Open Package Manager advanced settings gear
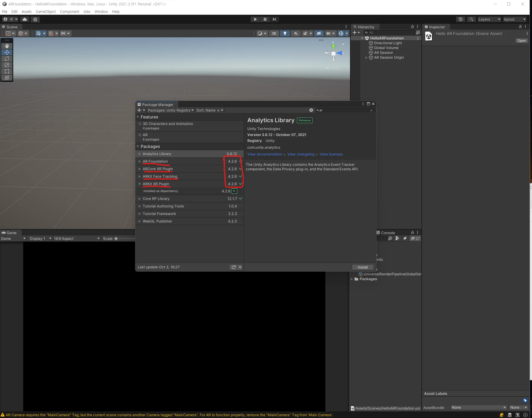Screen dimensions: 532x418 tap(311, 110)
